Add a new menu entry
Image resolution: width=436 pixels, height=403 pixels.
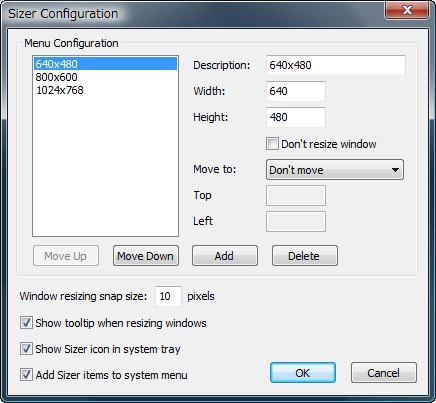tap(225, 256)
